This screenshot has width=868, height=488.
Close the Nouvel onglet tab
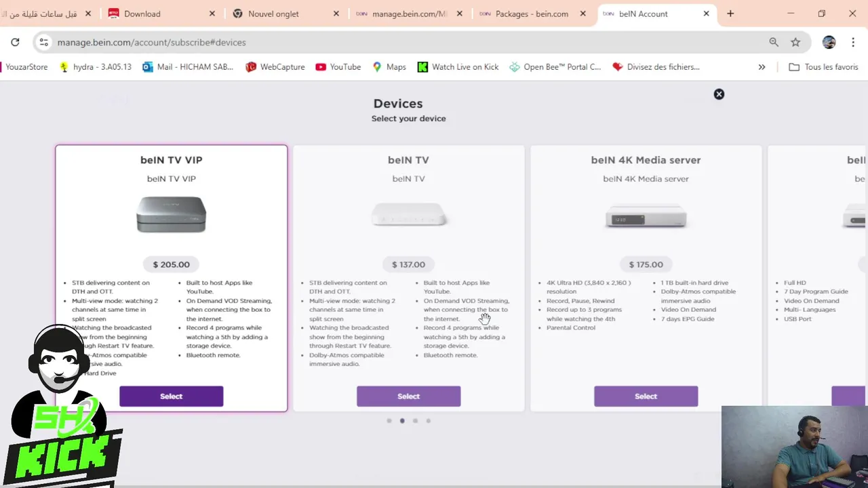point(336,14)
